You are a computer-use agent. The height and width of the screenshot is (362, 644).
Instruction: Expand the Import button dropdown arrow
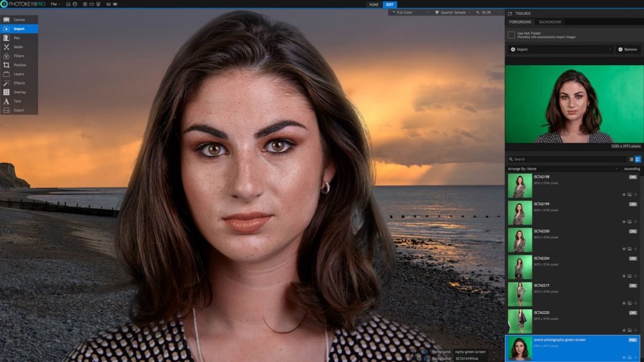(610, 49)
